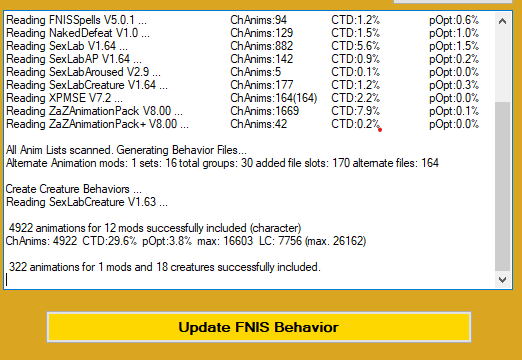
Task: Click the 'pOpt:0.6%' value
Action: tap(454, 20)
